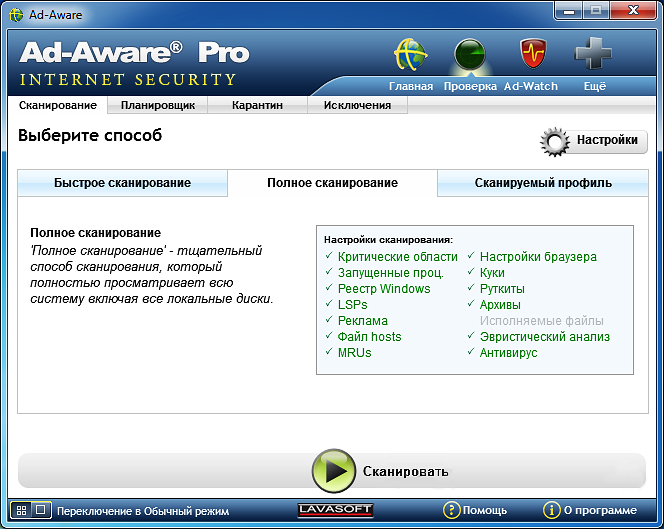Maximize the Ad-Aware window

click(x=596, y=11)
